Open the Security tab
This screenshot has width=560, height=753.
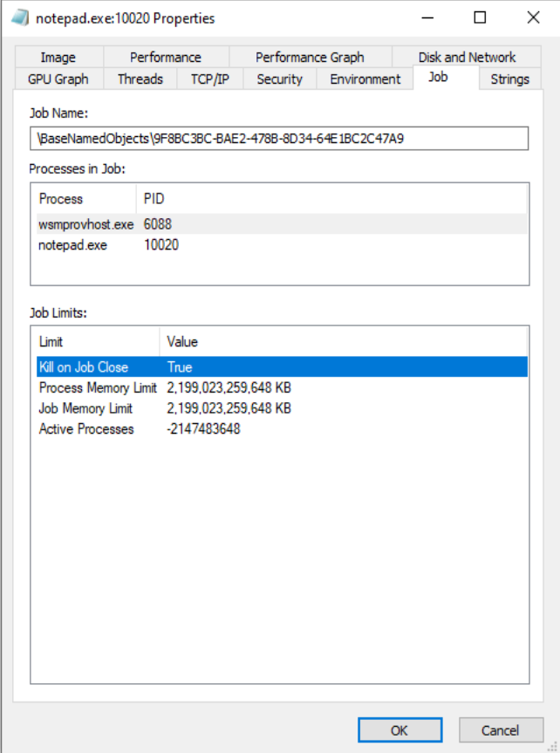(279, 79)
